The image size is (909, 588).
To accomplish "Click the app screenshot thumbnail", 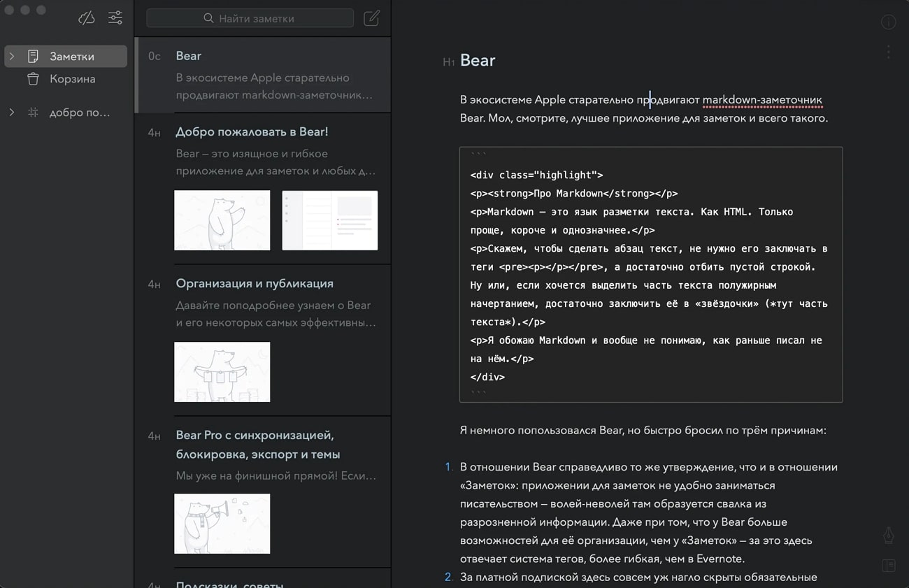I will click(330, 220).
